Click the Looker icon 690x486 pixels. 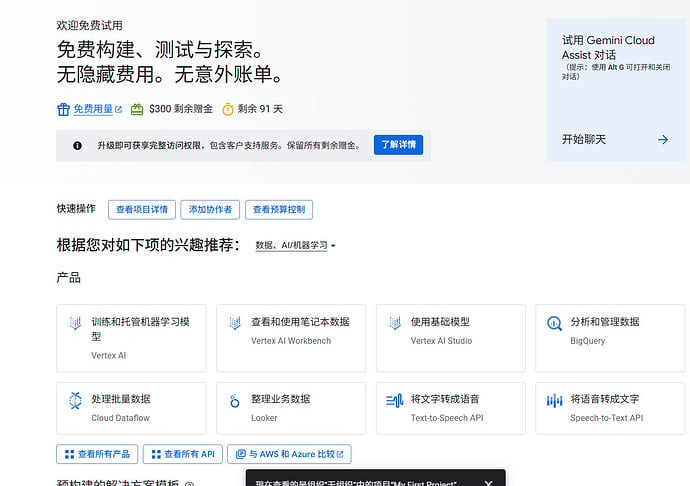235,401
